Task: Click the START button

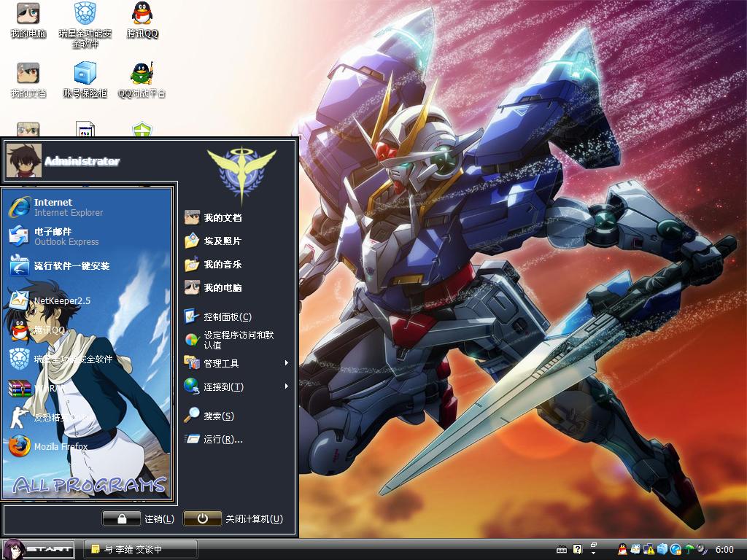Action: pos(38,550)
